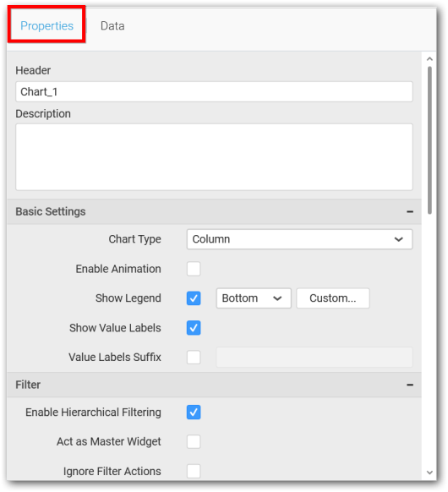The image size is (448, 492).
Task: Collapse Basic Settings with the minus icon
Action: coord(410,212)
